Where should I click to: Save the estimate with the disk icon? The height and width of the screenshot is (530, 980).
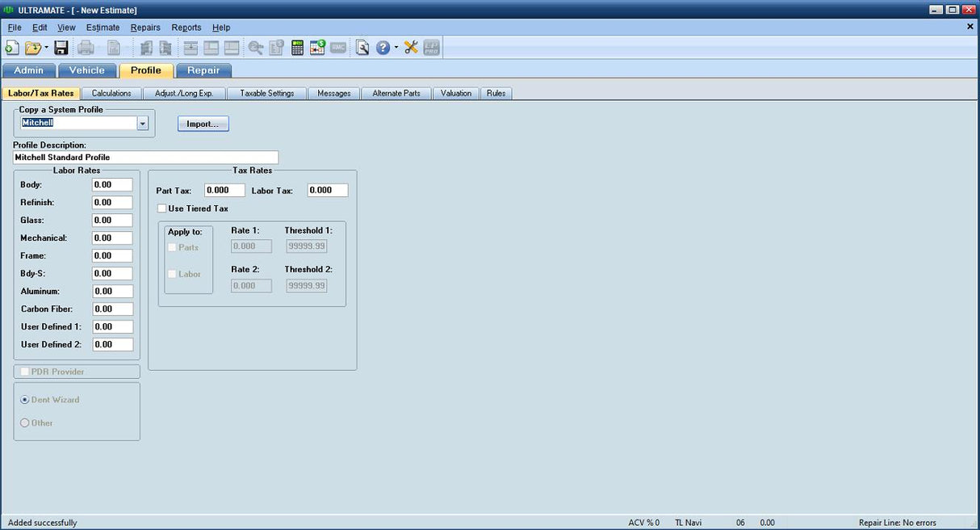click(x=60, y=48)
